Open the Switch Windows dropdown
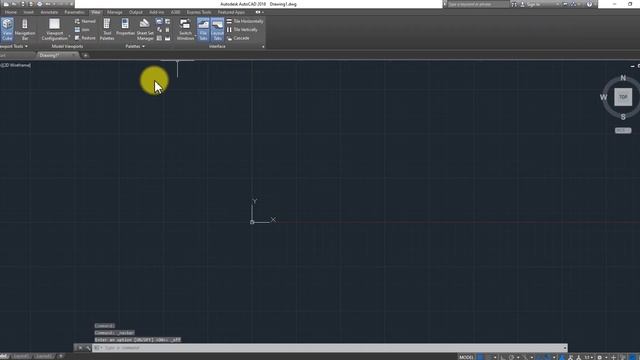The height and width of the screenshot is (360, 640). (186, 29)
